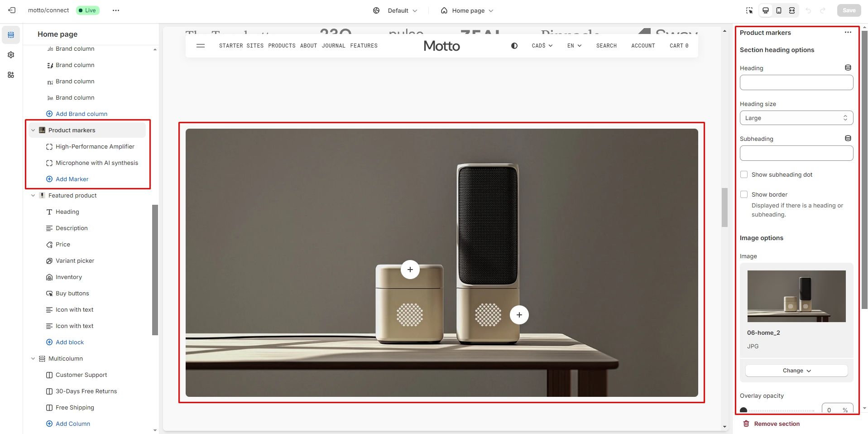Select High-Performance Amplifier marker block

pyautogui.click(x=95, y=147)
